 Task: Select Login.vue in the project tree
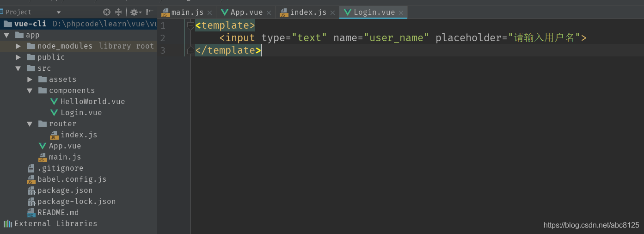click(81, 112)
